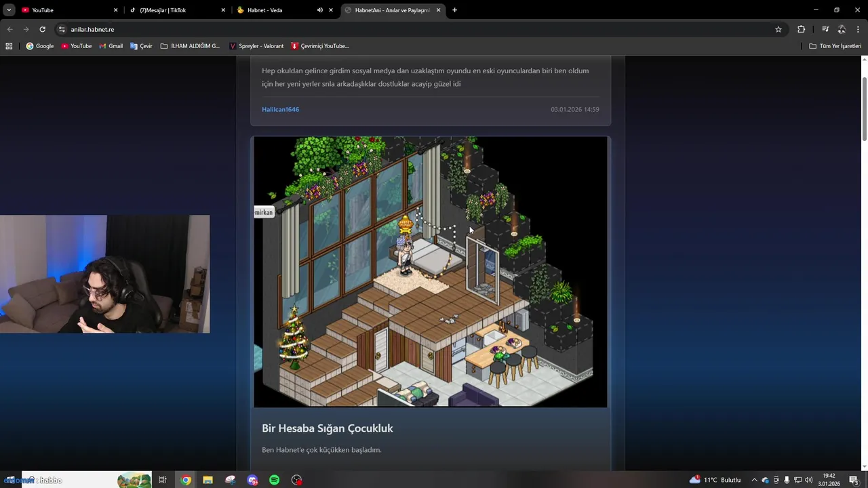
Task: Open the Habbo room screenshot image
Action: 431,272
